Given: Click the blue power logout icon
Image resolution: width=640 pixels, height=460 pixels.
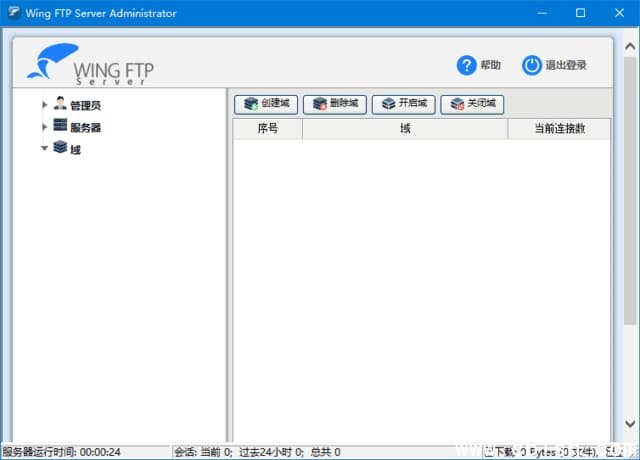Looking at the screenshot, I should click(532, 65).
